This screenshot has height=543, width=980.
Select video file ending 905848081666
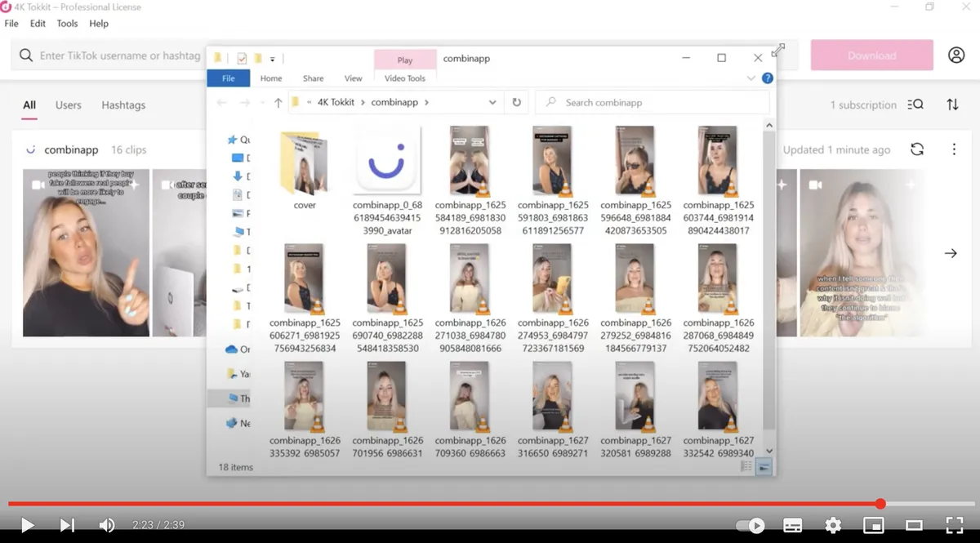click(x=470, y=298)
